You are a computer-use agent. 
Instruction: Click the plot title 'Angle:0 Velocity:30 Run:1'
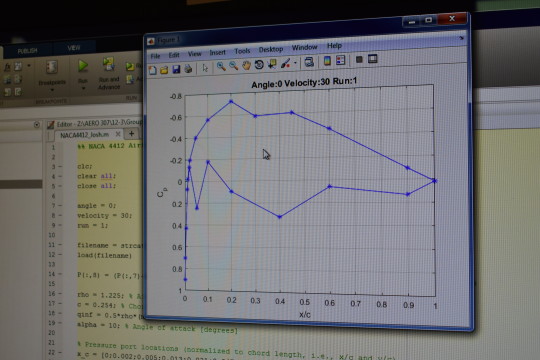pos(304,82)
